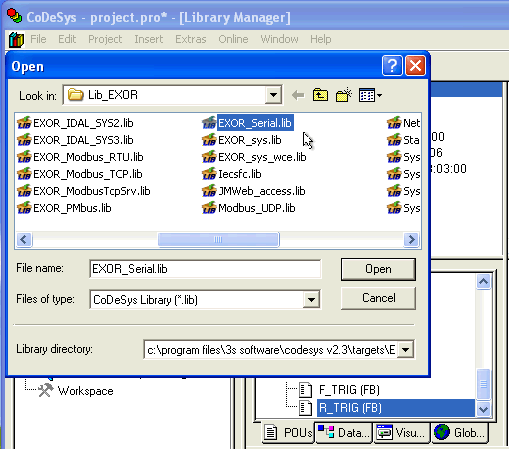Screen dimensions: 509x449
Task: Switch to the POUs tab
Action: tap(289, 433)
